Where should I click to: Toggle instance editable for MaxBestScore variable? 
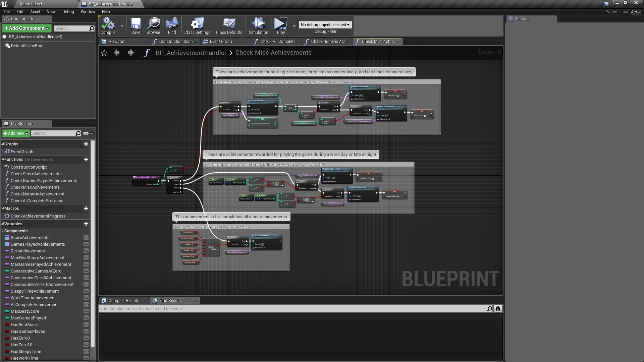tap(86, 311)
